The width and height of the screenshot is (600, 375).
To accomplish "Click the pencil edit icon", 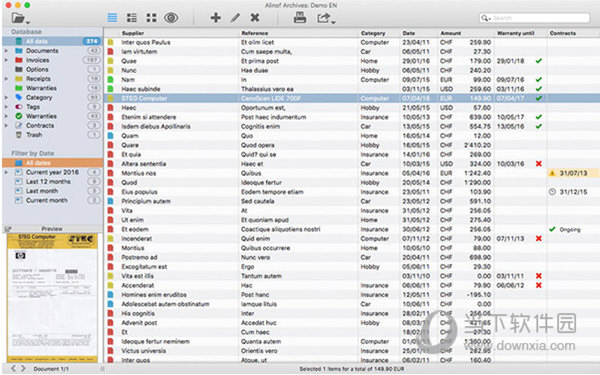I will (235, 18).
